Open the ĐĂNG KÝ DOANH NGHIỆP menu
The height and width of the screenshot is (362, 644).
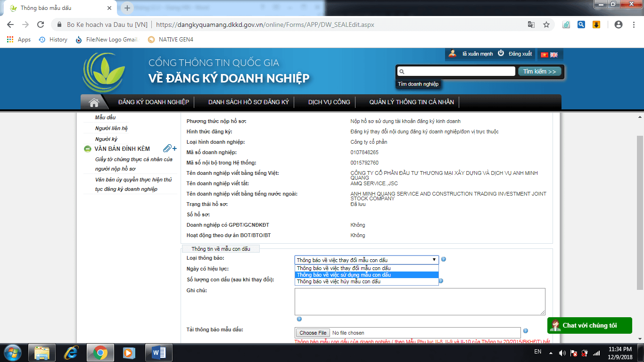[154, 102]
